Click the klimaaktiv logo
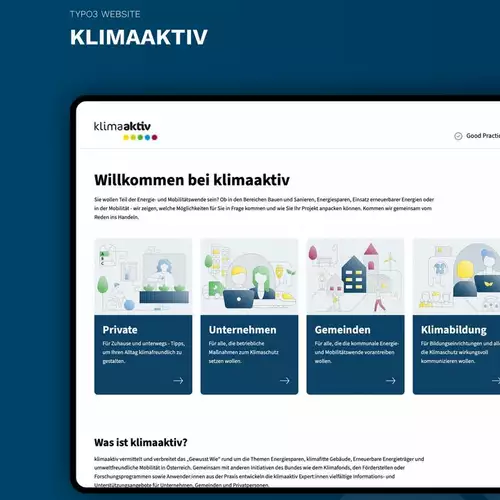The image size is (500, 500). [125, 130]
